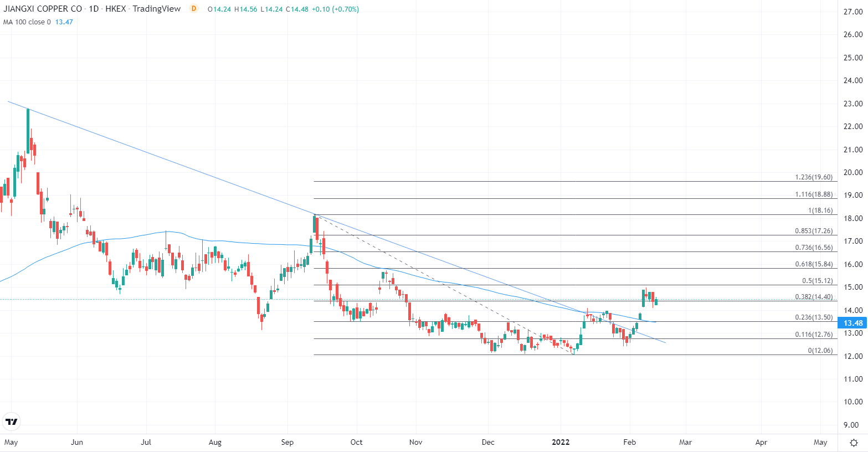Click the TradingView logo badge
Screen dimensions: 868x452
(11, 422)
